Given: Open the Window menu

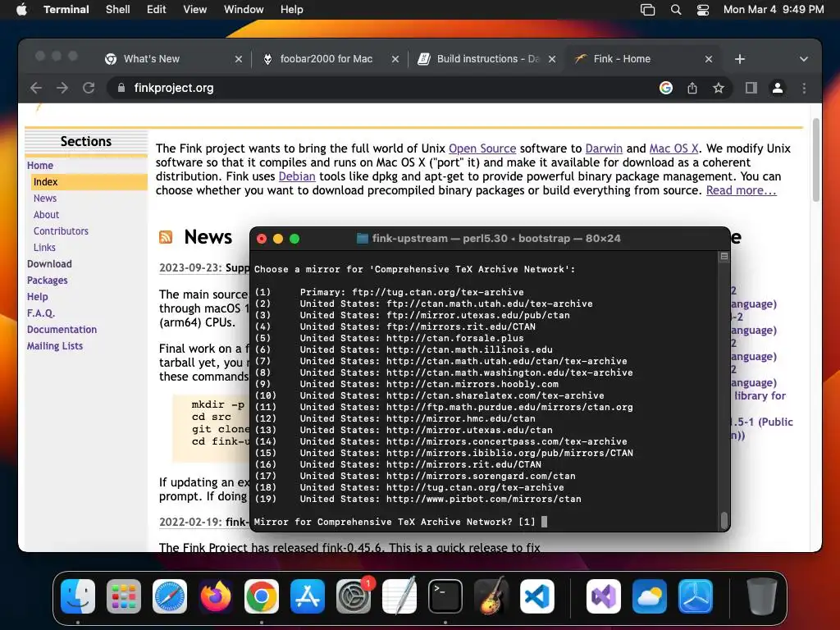Looking at the screenshot, I should click(x=244, y=10).
